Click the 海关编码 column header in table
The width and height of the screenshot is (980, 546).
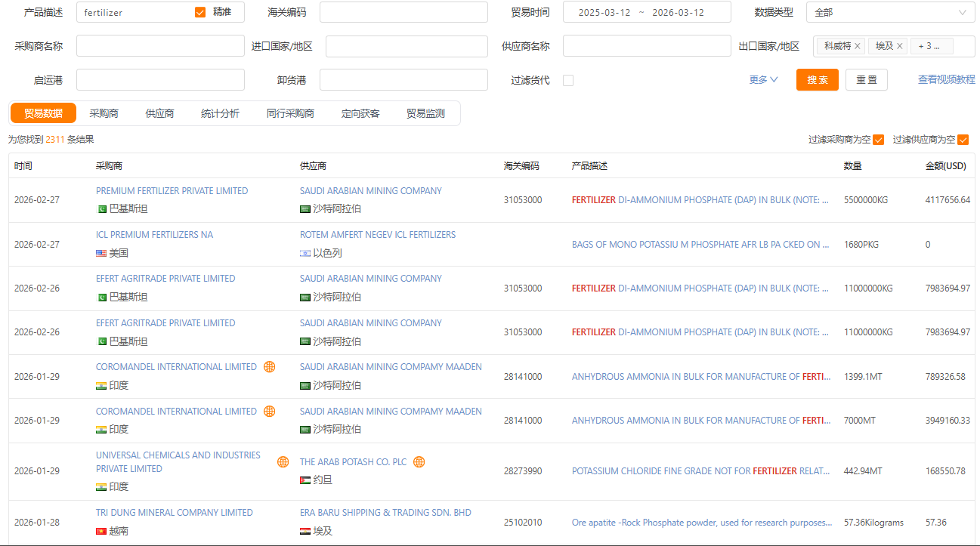(522, 166)
